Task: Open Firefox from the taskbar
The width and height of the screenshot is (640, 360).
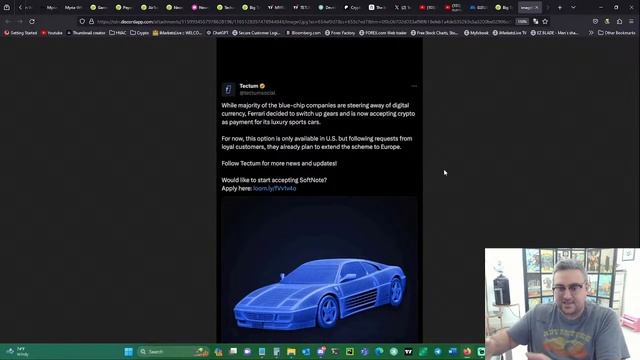Action: pyautogui.click(x=467, y=351)
